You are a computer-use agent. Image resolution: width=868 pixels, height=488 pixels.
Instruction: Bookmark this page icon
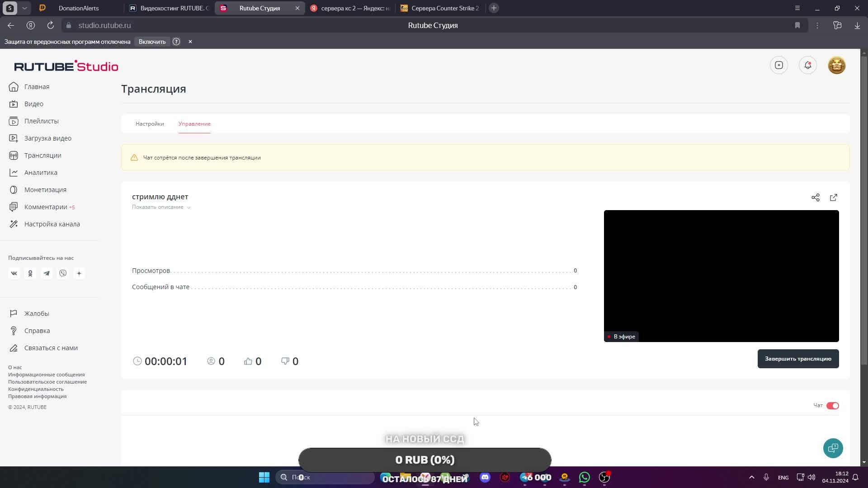point(797,25)
